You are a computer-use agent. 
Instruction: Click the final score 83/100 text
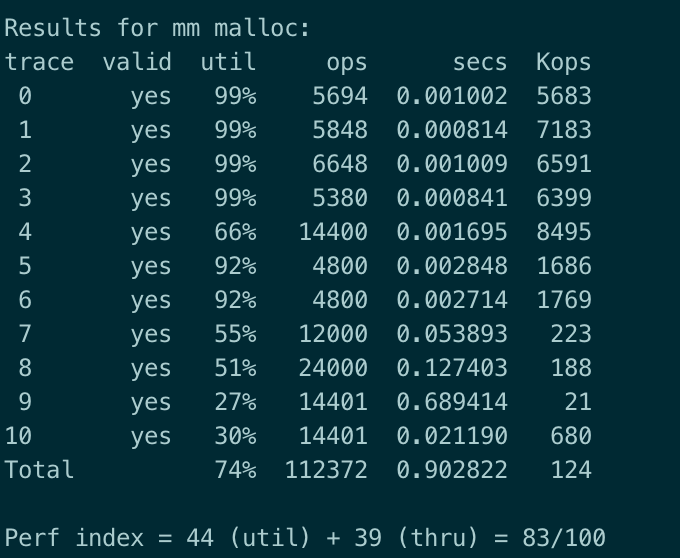coord(564,538)
